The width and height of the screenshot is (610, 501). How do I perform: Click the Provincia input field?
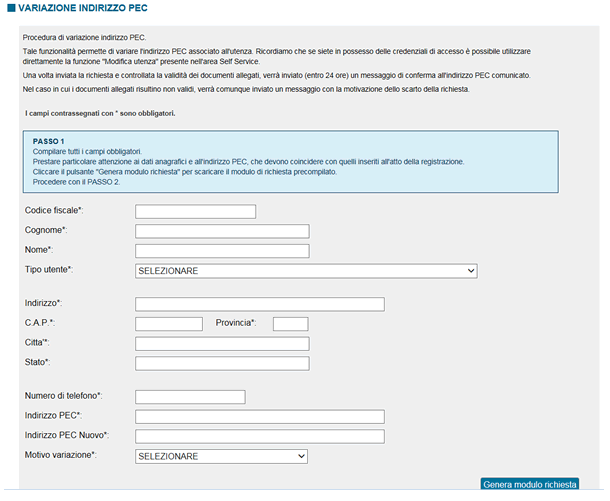tap(291, 324)
